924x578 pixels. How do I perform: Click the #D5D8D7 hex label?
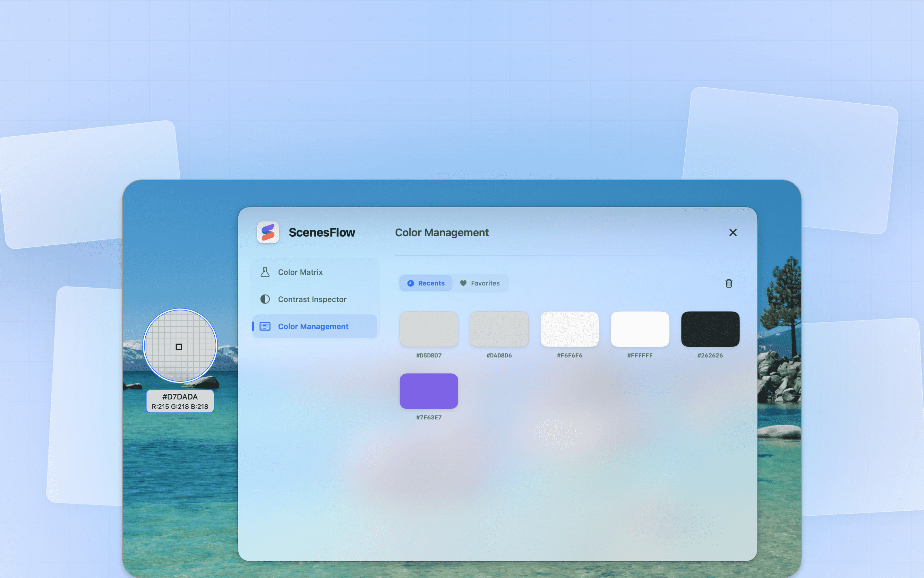click(429, 355)
